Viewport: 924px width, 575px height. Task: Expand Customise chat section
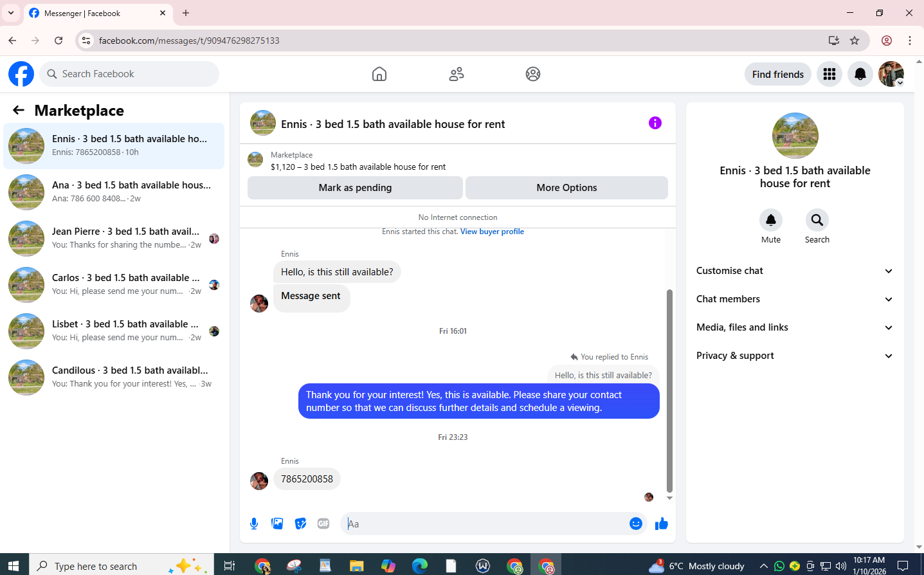(x=795, y=271)
